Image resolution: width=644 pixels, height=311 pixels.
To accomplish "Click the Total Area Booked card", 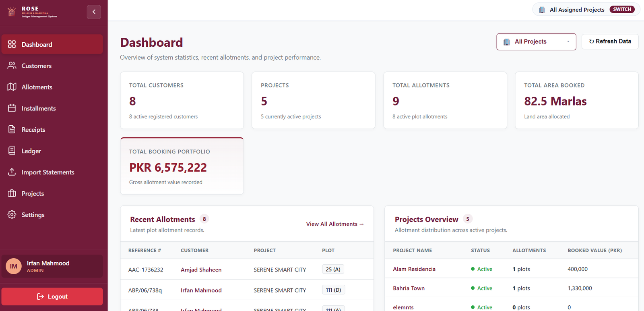I will tap(577, 100).
